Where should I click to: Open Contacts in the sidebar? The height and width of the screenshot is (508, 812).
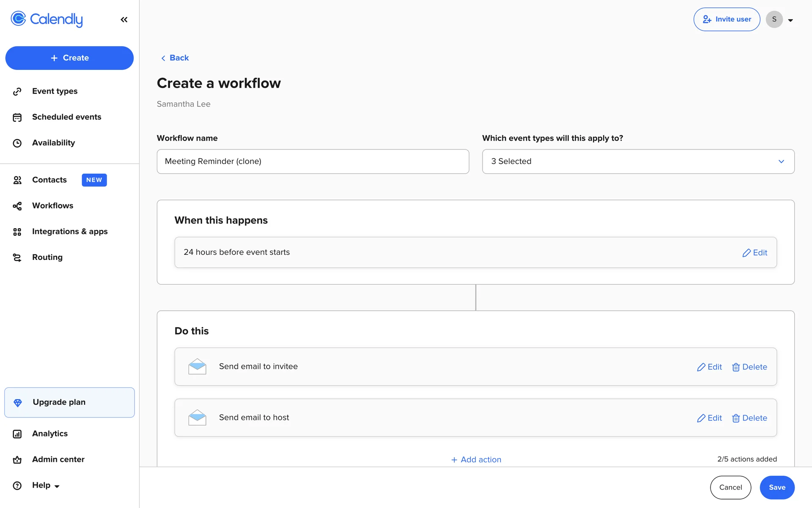pyautogui.click(x=49, y=180)
